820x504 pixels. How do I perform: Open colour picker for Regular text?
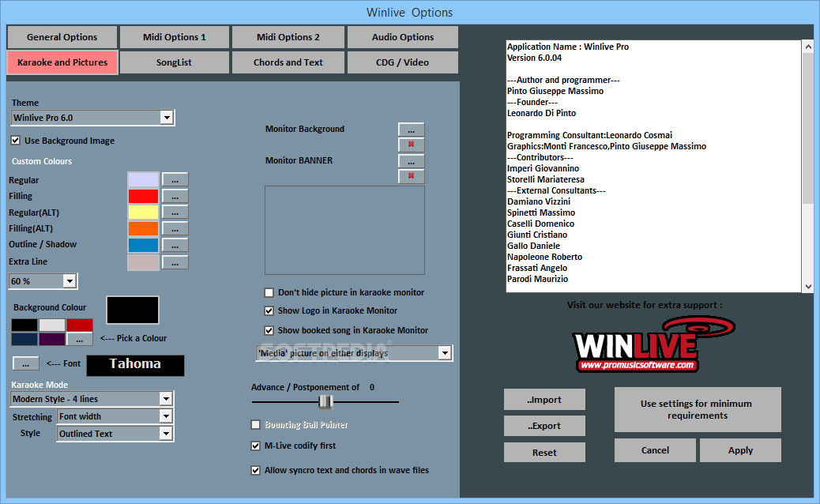pos(175,180)
